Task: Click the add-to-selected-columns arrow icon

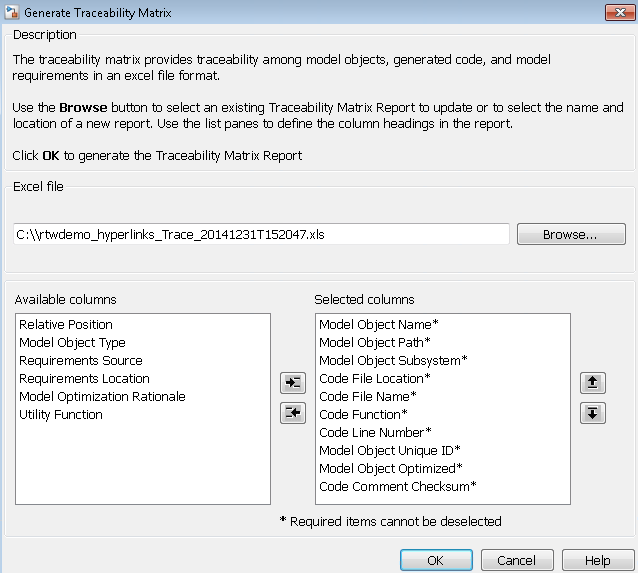Action: click(292, 382)
